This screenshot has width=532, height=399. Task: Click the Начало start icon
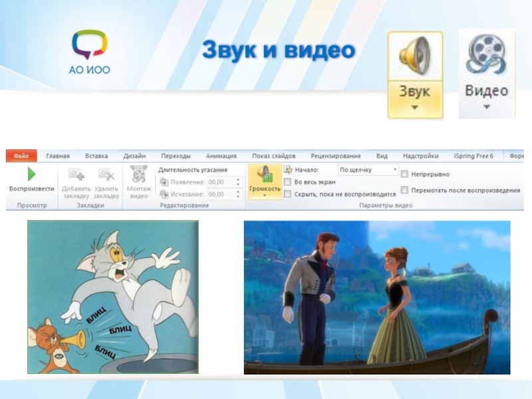click(x=288, y=170)
